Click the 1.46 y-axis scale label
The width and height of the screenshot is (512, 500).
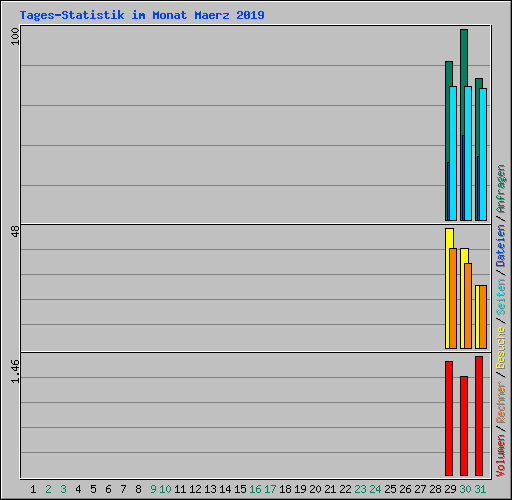(15, 371)
